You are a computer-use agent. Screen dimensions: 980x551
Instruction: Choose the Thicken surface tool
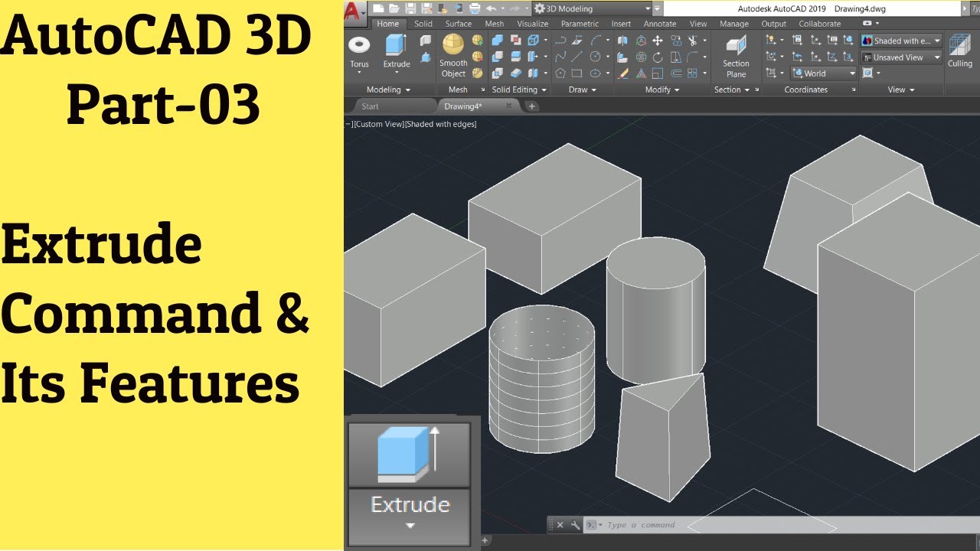[x=516, y=73]
